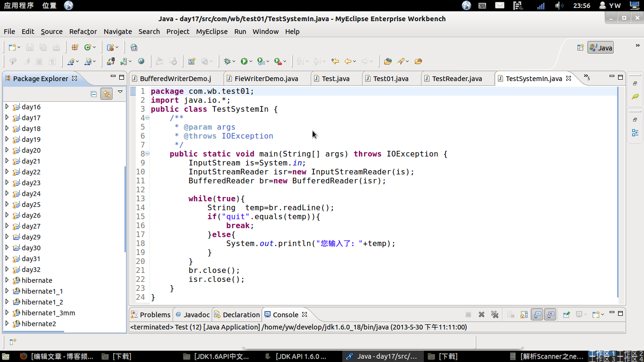Open the Package Explorer view menu dropdown
Image resolution: width=644 pixels, height=362 pixels.
coord(120,92)
